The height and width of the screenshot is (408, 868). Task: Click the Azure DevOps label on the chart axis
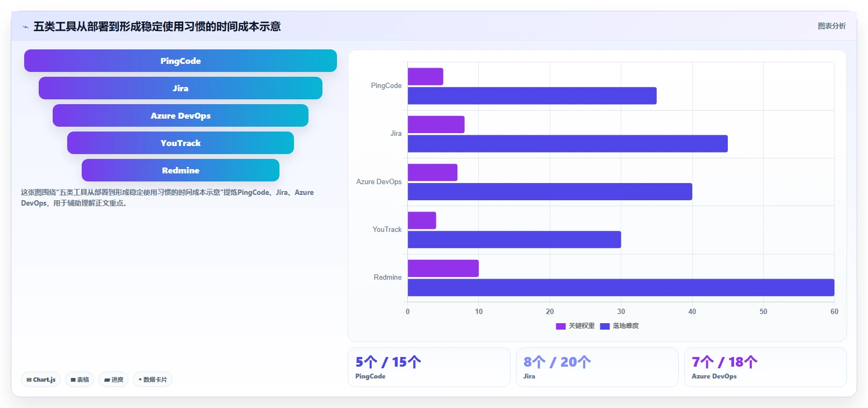[379, 182]
